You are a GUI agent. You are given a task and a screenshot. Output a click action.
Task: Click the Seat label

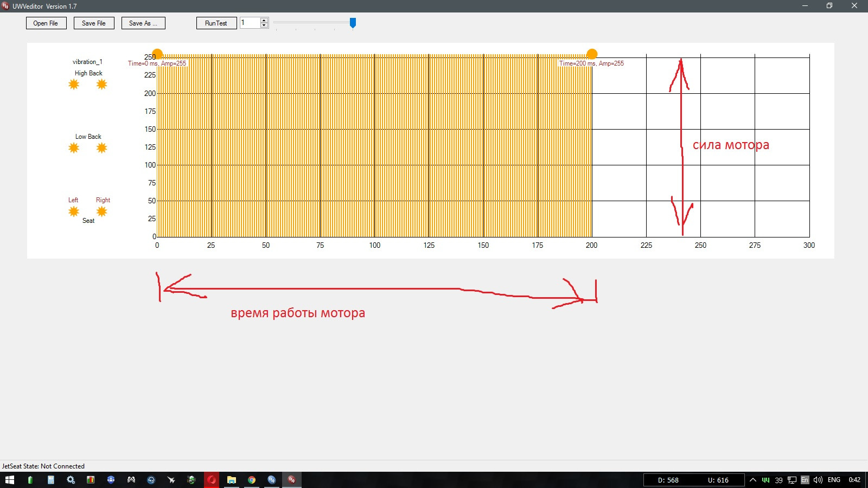point(88,221)
